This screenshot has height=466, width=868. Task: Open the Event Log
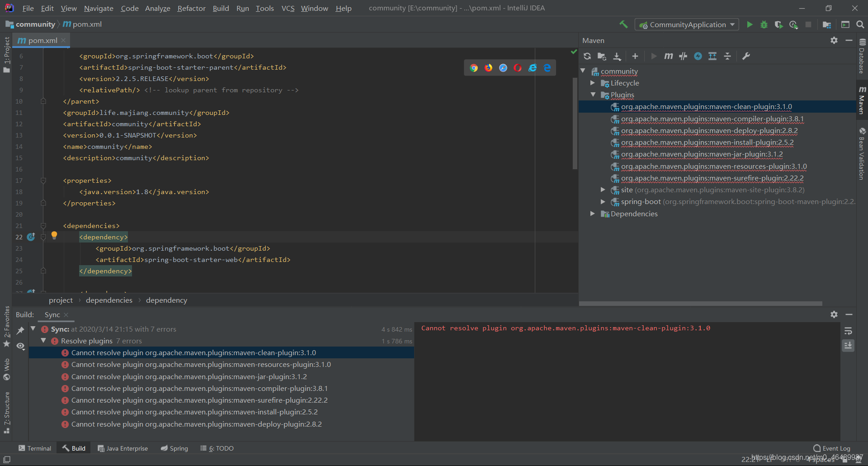[x=832, y=448]
